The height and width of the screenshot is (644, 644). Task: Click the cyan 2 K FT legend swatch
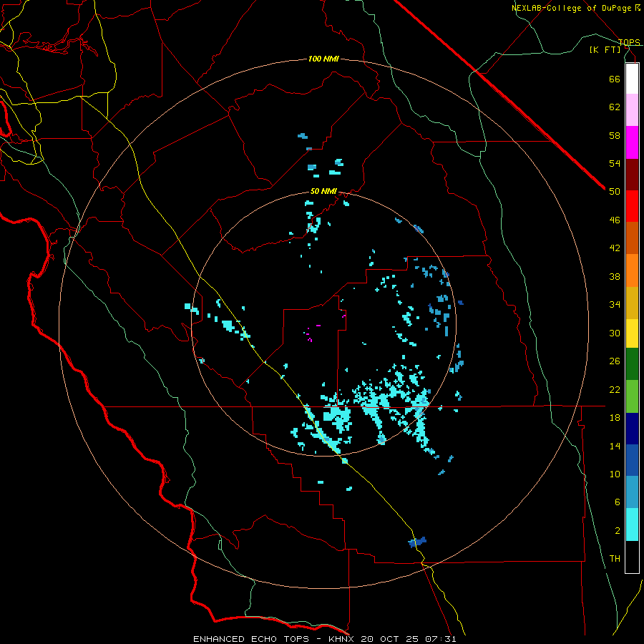pos(632,525)
